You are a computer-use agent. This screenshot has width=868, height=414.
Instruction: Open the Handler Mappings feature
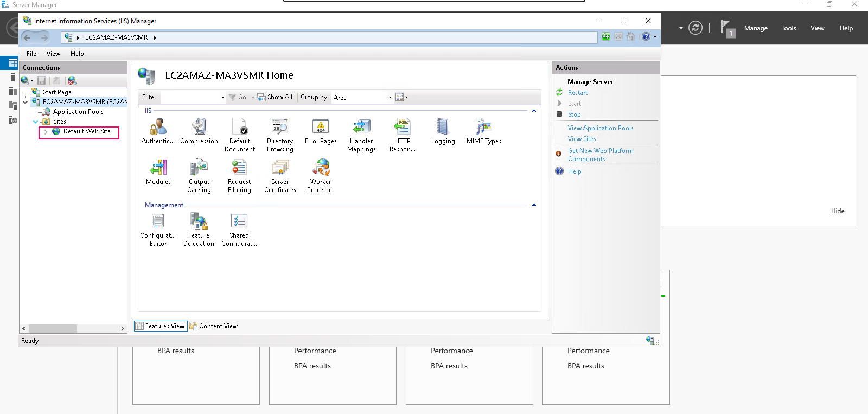361,135
